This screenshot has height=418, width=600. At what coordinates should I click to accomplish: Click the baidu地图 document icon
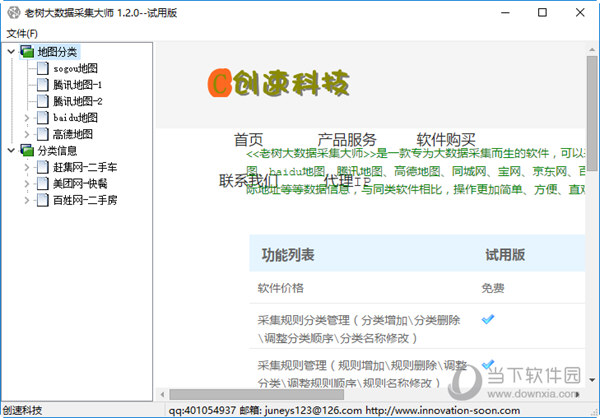click(x=42, y=118)
